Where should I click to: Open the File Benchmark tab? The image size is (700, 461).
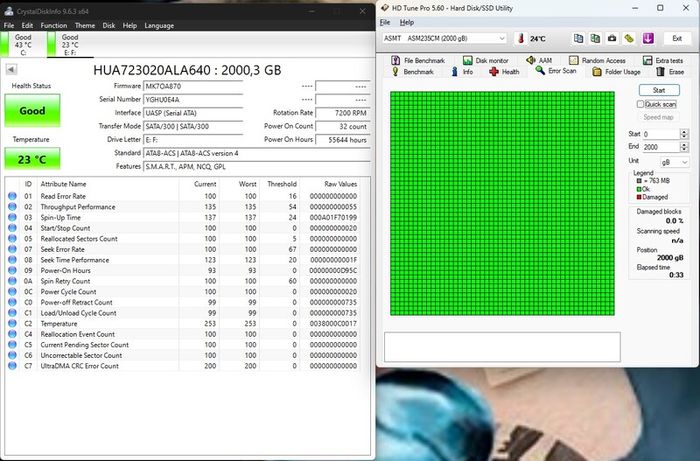pos(418,60)
